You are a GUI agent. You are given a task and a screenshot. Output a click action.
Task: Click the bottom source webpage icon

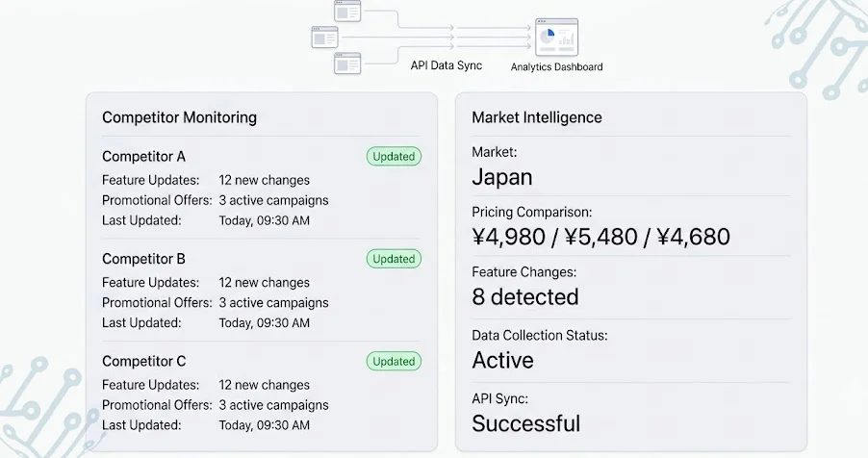347,64
